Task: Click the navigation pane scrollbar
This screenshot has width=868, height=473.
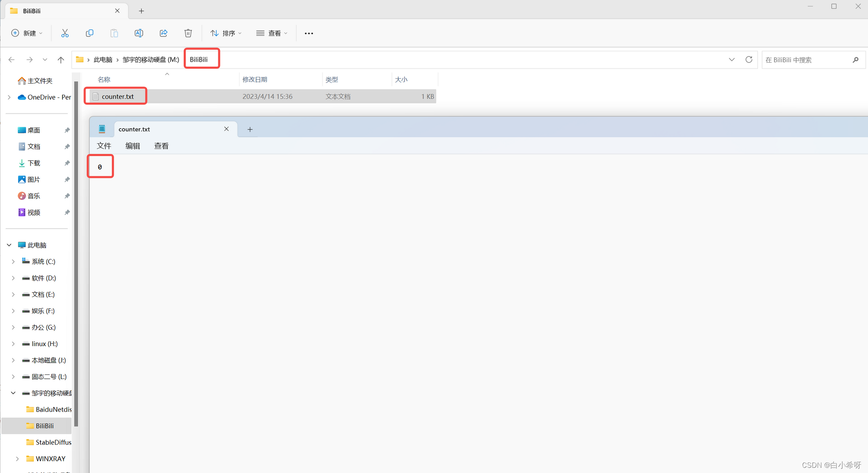Action: (76, 254)
